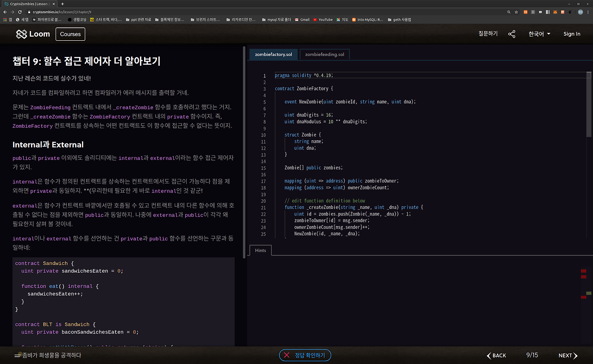Open the 'ppt 관련 자료' bookmark folder
593x364 pixels.
(138, 19)
